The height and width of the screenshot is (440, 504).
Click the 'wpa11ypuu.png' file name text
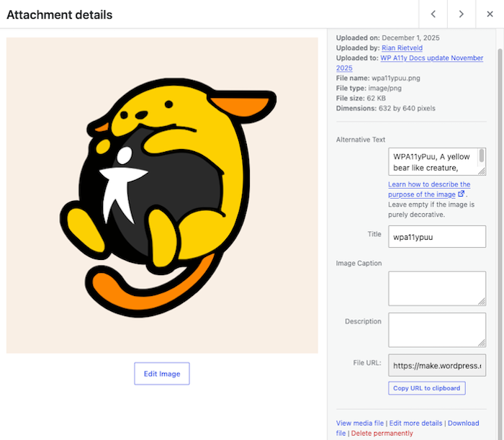(396, 78)
